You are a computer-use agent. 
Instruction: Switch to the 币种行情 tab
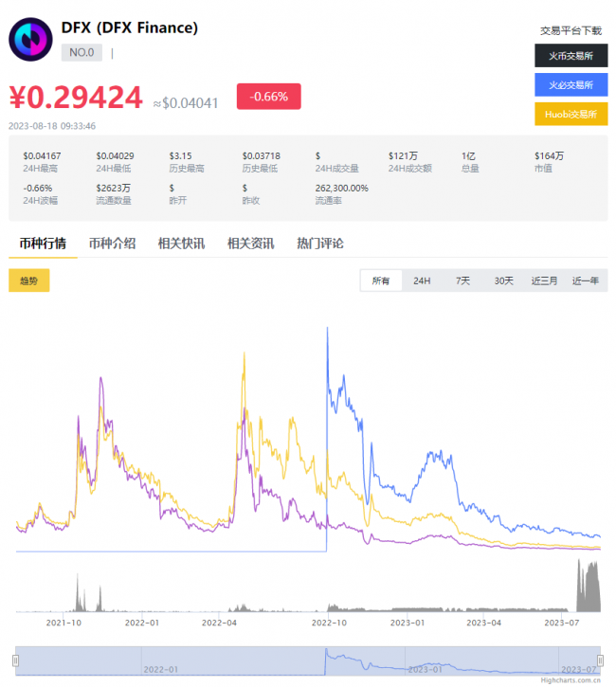click(x=43, y=244)
